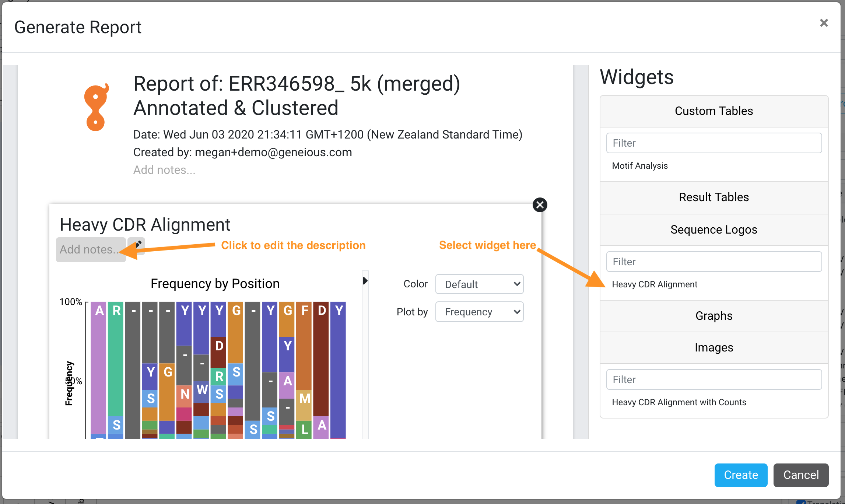
Task: Click the report title text
Action: click(x=297, y=95)
